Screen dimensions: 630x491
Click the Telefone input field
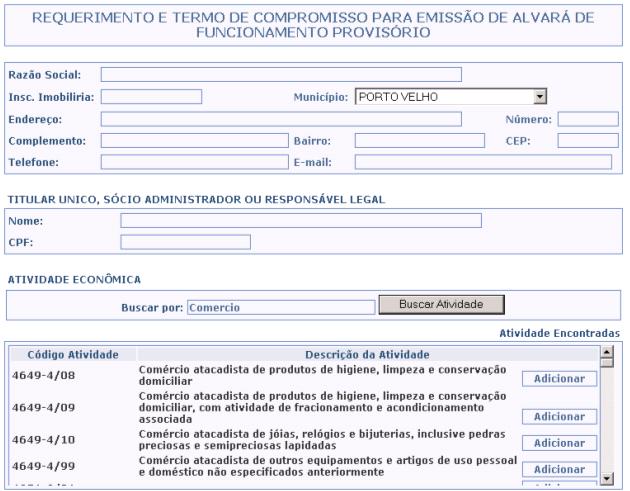pyautogui.click(x=194, y=162)
